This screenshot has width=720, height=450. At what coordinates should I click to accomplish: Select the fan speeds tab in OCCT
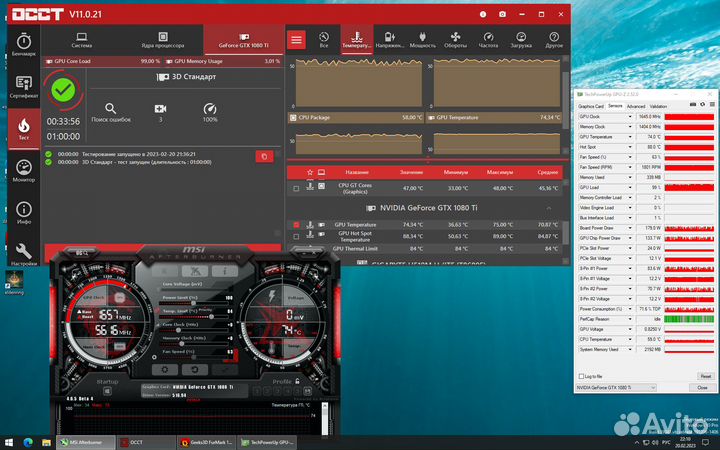(x=455, y=40)
